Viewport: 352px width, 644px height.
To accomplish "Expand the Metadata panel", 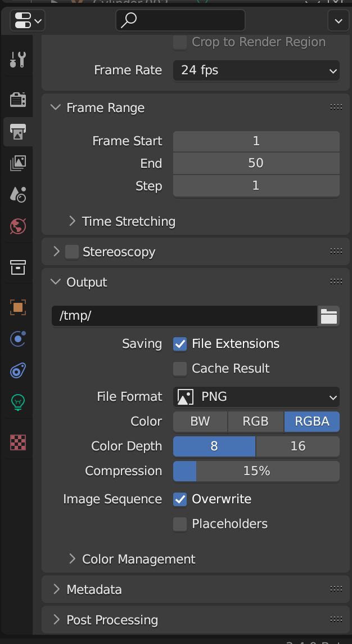I will [57, 589].
